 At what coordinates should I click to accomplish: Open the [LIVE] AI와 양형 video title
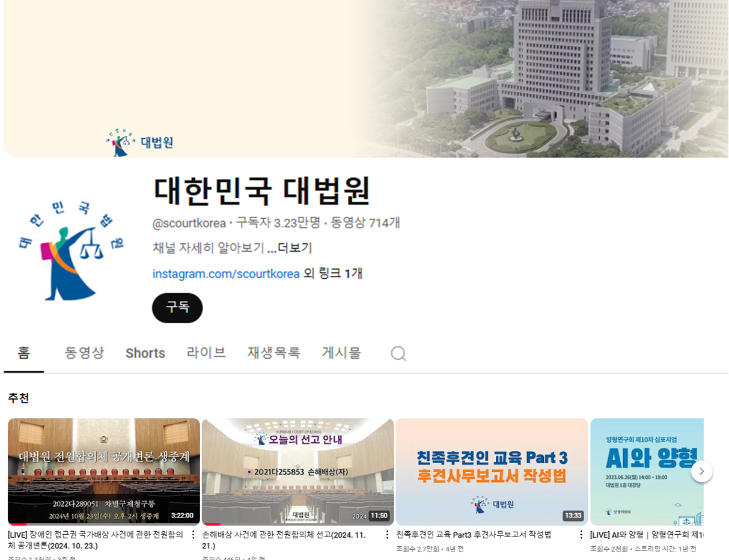647,535
